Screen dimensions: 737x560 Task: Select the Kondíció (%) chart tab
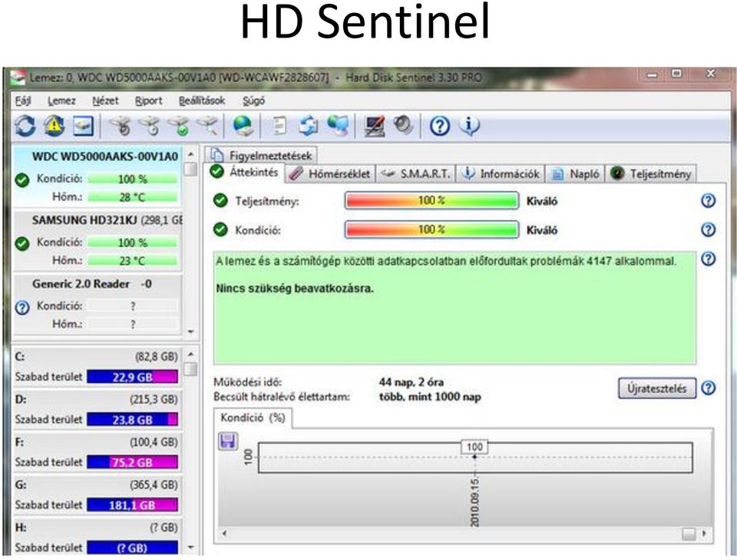pos(253,417)
